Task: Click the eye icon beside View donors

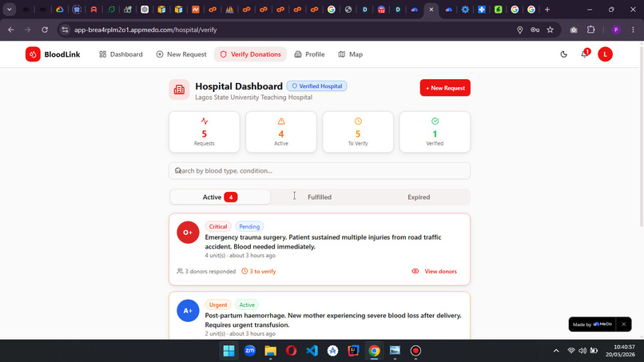Action: pyautogui.click(x=415, y=271)
